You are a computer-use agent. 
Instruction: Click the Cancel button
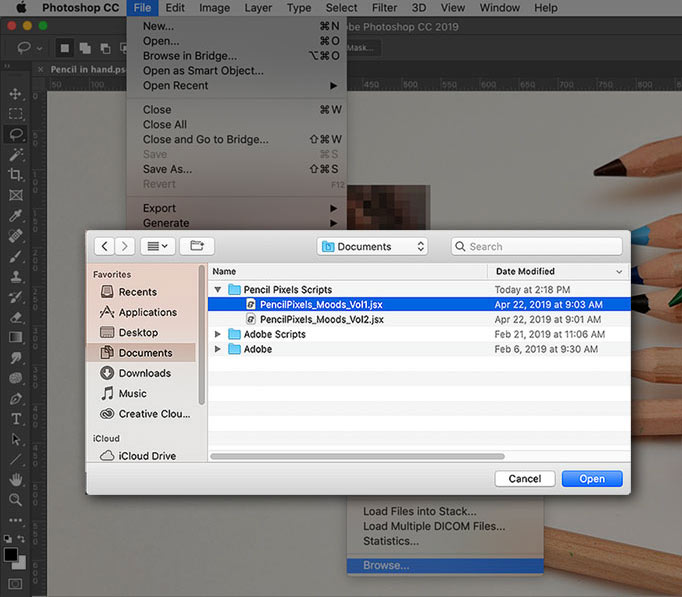pyautogui.click(x=525, y=479)
